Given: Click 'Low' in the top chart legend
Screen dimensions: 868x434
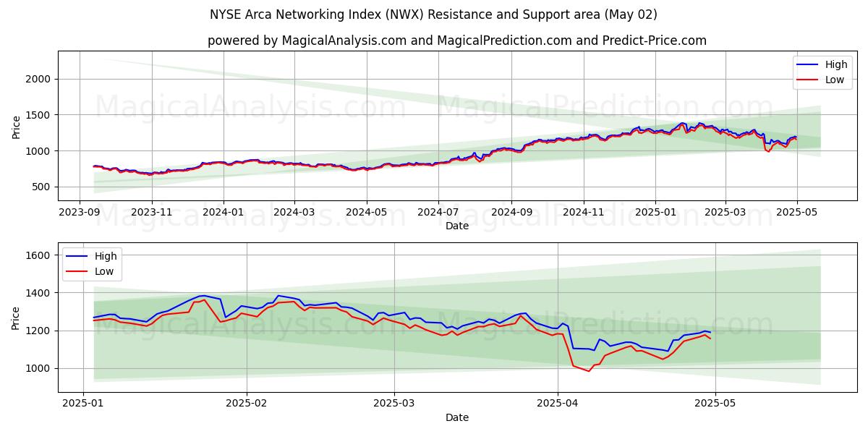Looking at the screenshot, I should 835,80.
